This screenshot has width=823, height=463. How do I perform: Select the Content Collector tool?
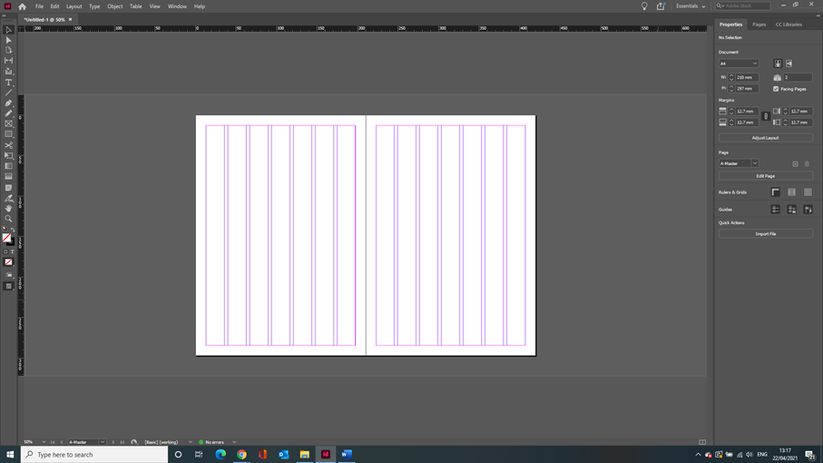8,71
